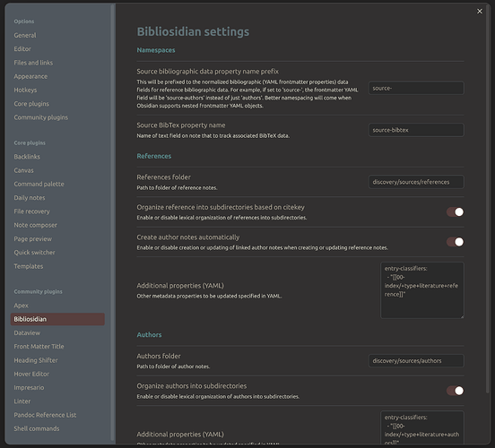This screenshot has height=448, width=495.
Task: Edit references additional properties YAML box
Action: [x=422, y=290]
